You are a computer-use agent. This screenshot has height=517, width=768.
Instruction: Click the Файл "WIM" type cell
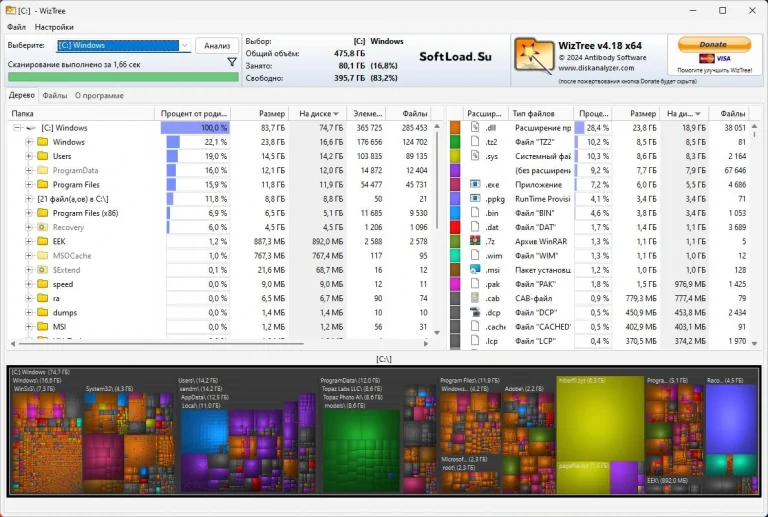536,256
